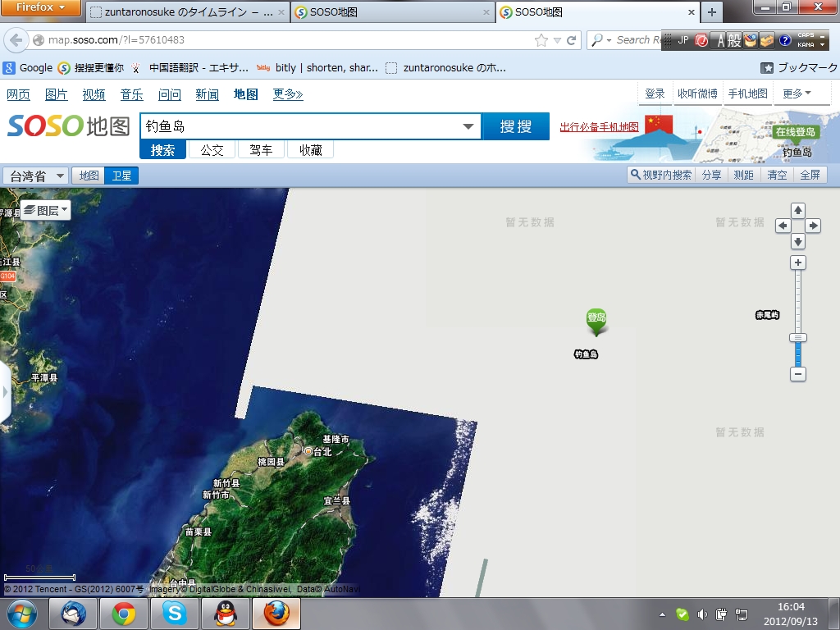840x630 pixels.
Task: Show hidden system tray icons
Action: pos(663,614)
